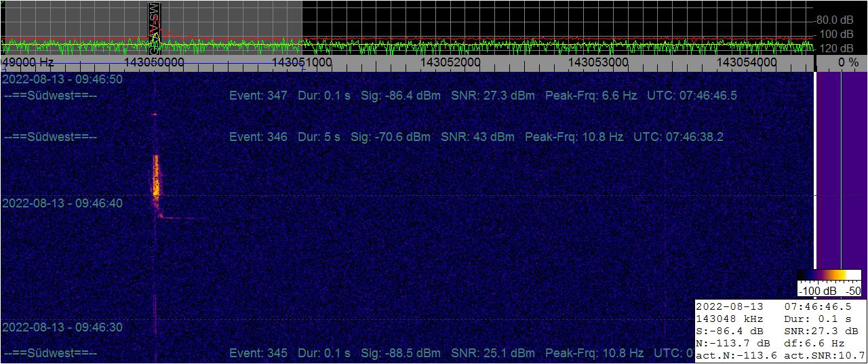Image resolution: width=868 pixels, height=364 pixels.
Task: Click SNR: 25.1 dBm value
Action: 493,354
